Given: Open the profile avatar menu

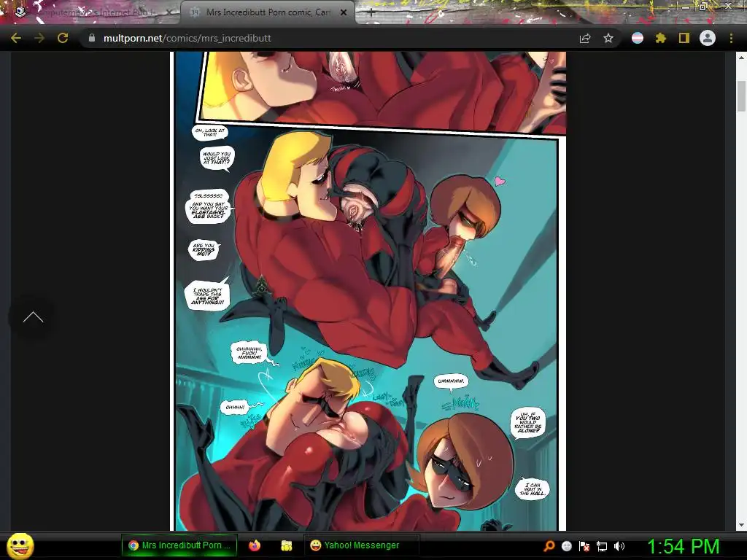Looking at the screenshot, I should 708,38.
